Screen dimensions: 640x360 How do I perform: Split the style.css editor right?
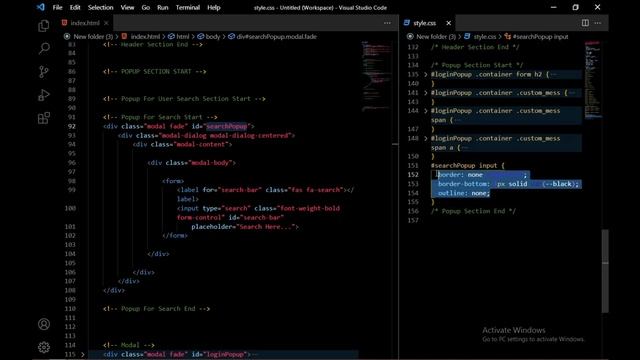pos(585,23)
